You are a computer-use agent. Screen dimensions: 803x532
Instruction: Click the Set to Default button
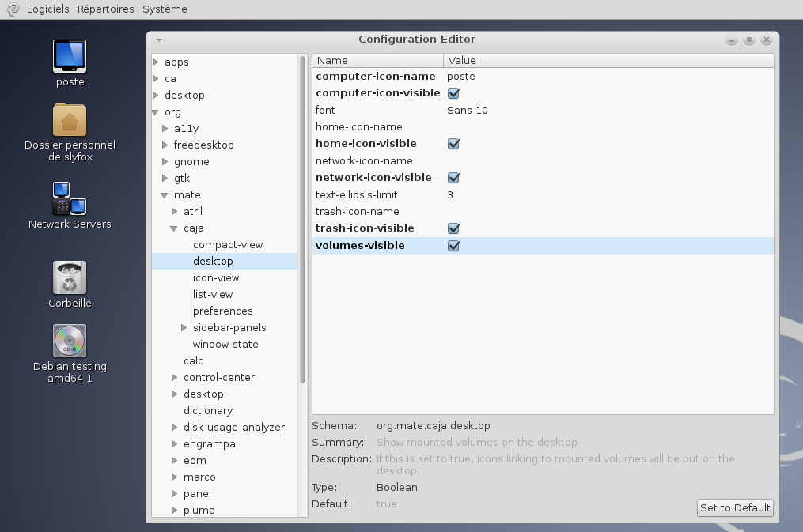click(735, 508)
